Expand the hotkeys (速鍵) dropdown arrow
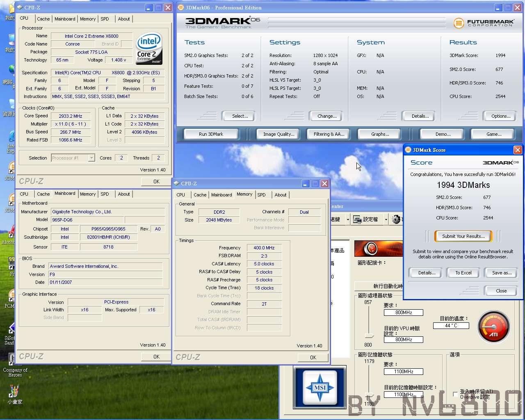The height and width of the screenshot is (420, 525). tap(348, 219)
